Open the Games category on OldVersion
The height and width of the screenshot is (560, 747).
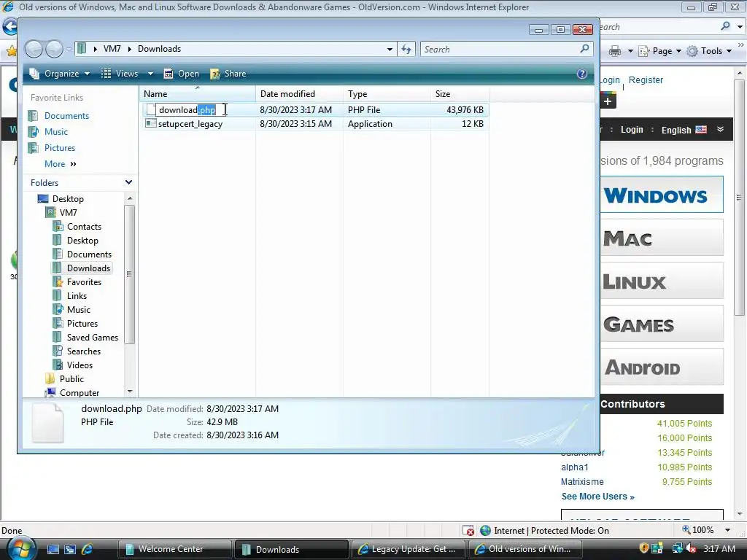[x=662, y=324]
